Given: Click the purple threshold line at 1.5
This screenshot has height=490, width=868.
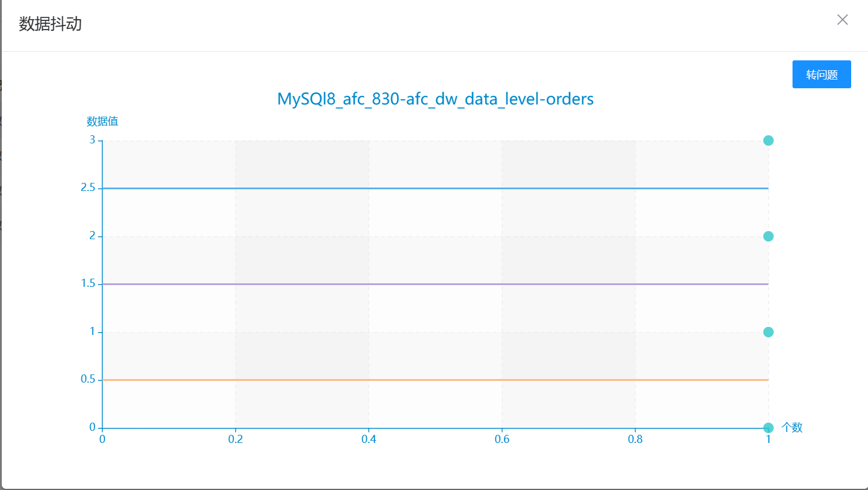Looking at the screenshot, I should 435,284.
